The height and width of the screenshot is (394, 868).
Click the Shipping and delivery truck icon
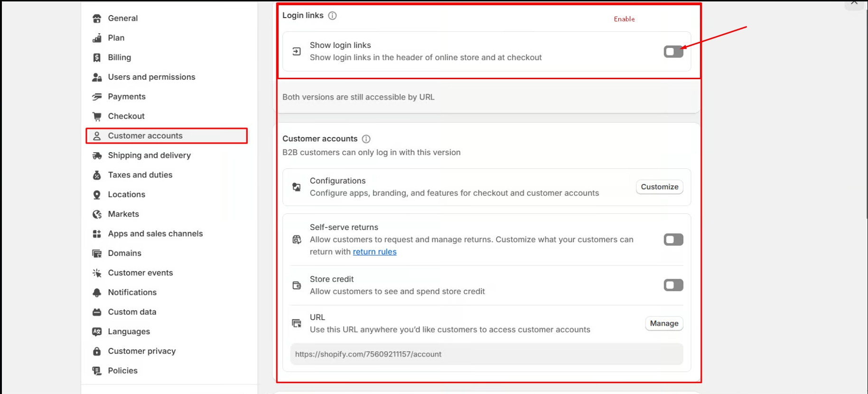pyautogui.click(x=97, y=156)
